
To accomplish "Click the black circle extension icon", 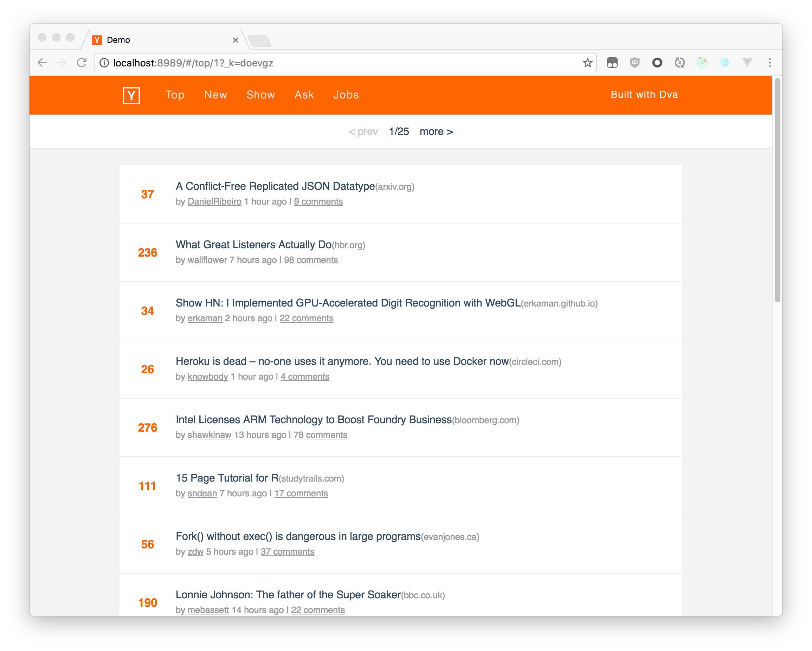I will 657,63.
